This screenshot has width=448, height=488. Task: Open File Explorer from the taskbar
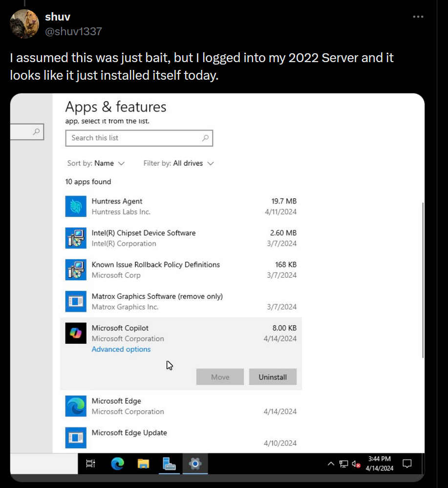click(x=143, y=463)
